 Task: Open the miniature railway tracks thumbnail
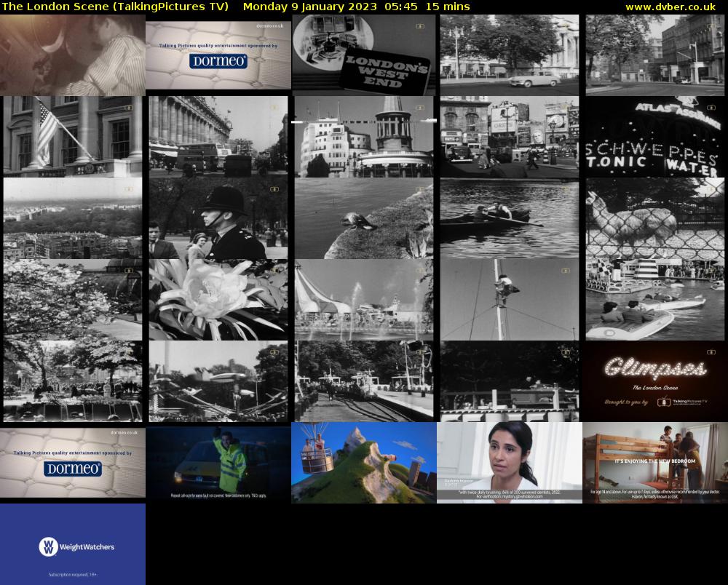pyautogui.click(x=364, y=381)
